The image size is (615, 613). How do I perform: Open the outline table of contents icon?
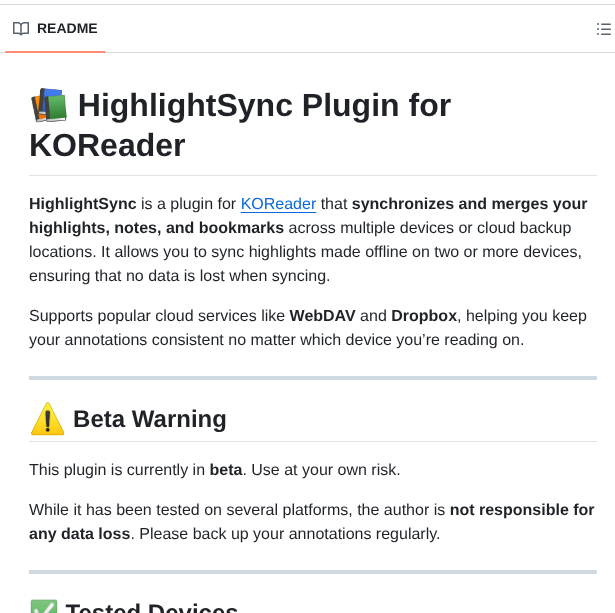pos(604,29)
